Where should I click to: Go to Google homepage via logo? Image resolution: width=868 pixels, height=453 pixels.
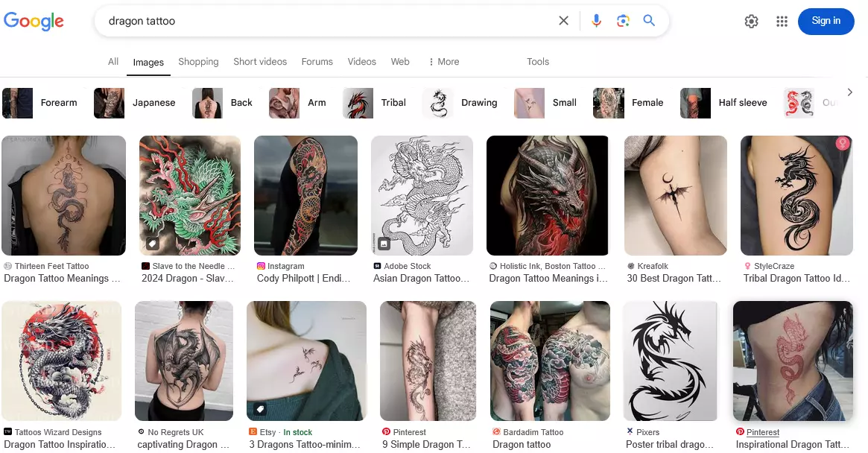(x=34, y=22)
